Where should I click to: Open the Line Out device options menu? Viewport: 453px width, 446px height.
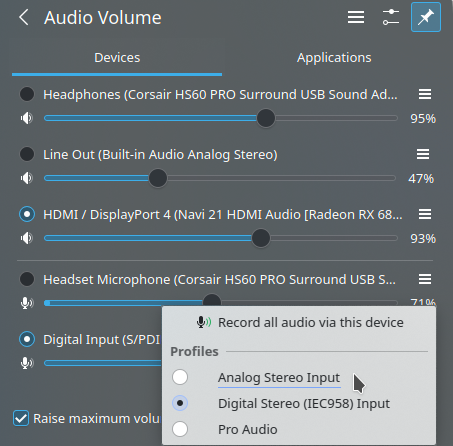pyautogui.click(x=423, y=154)
